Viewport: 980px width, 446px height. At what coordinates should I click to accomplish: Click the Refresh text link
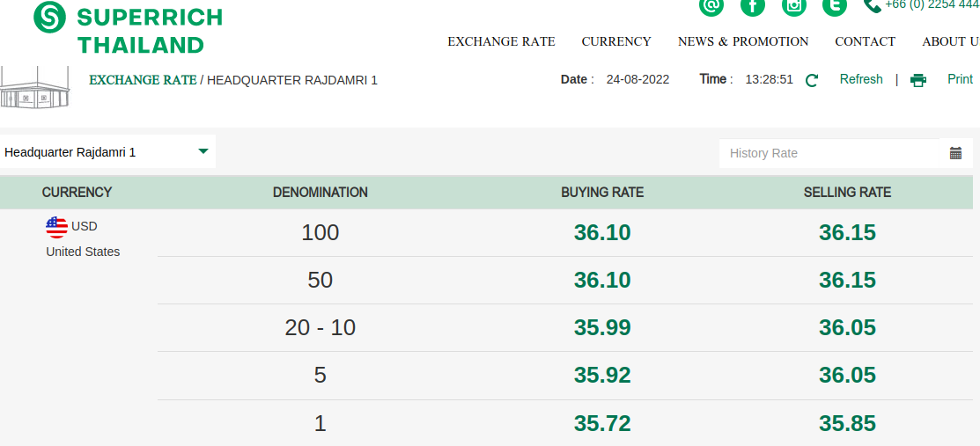point(860,79)
